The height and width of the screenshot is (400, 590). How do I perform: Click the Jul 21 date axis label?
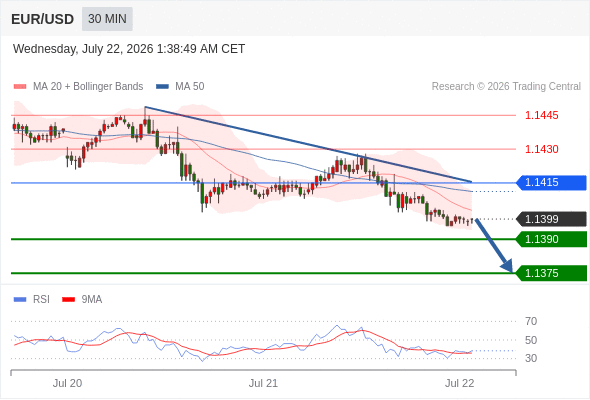point(263,383)
